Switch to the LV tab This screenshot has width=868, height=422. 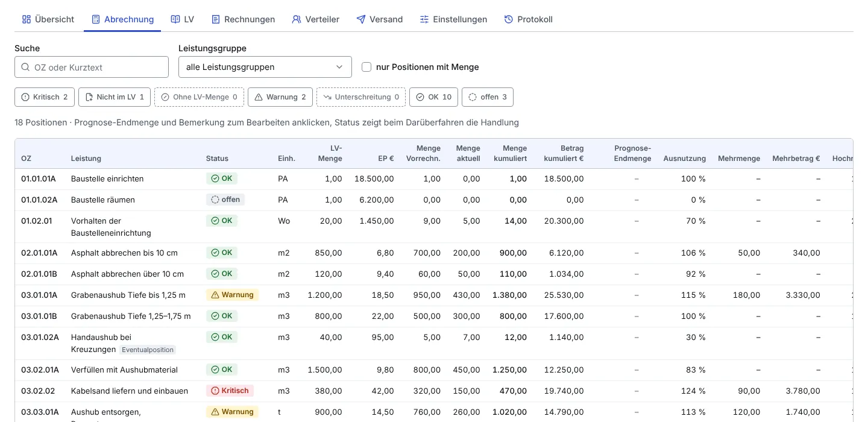(182, 19)
